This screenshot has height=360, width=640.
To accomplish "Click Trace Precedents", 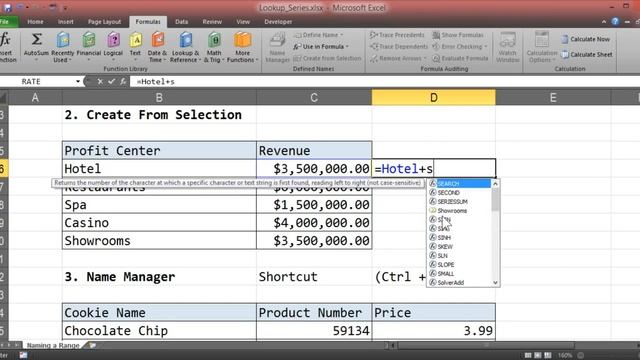I will 397,35.
